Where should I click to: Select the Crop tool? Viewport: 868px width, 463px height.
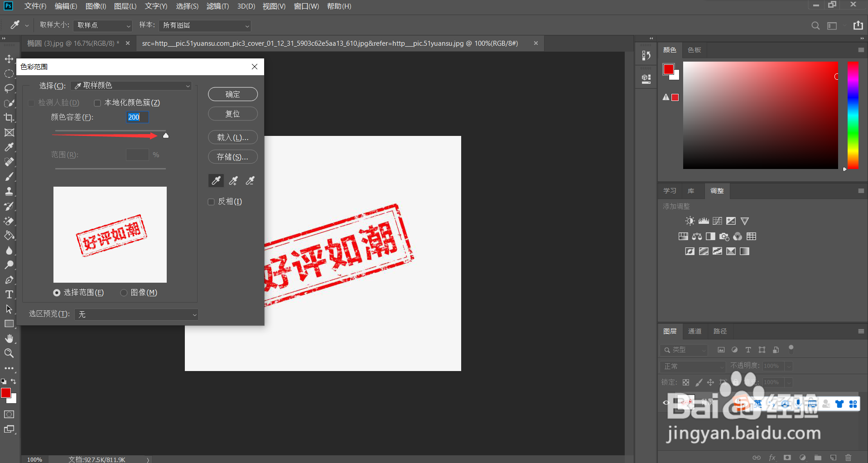tap(9, 118)
